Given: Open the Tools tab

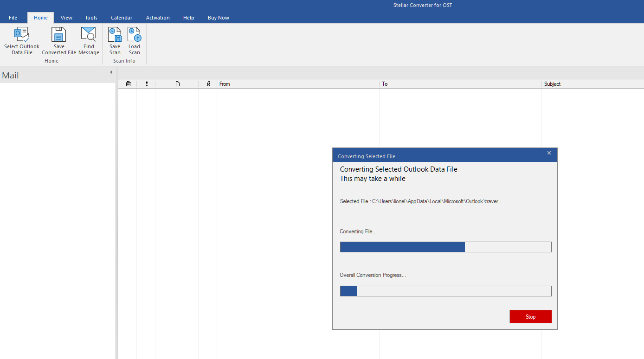Looking at the screenshot, I should pos(91,18).
